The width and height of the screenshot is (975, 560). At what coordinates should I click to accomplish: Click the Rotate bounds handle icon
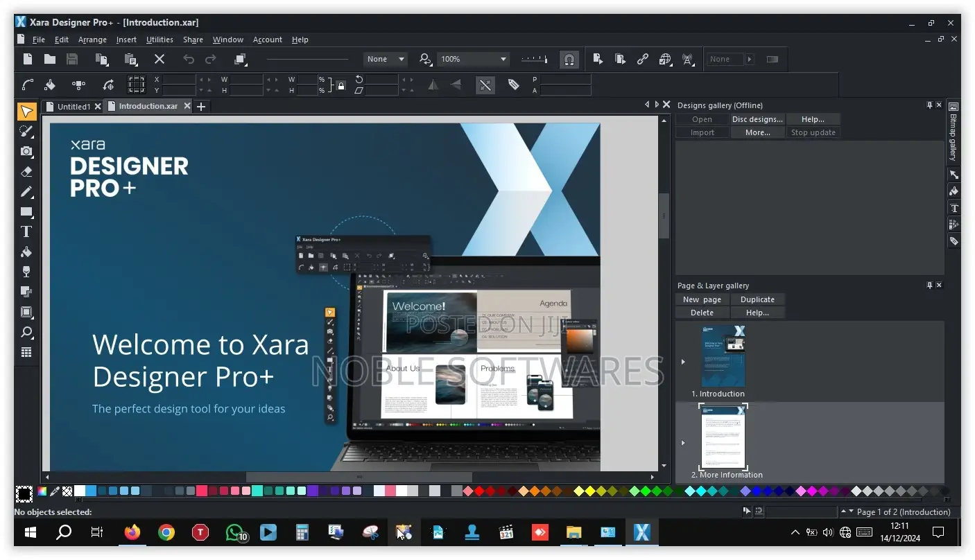(108, 85)
